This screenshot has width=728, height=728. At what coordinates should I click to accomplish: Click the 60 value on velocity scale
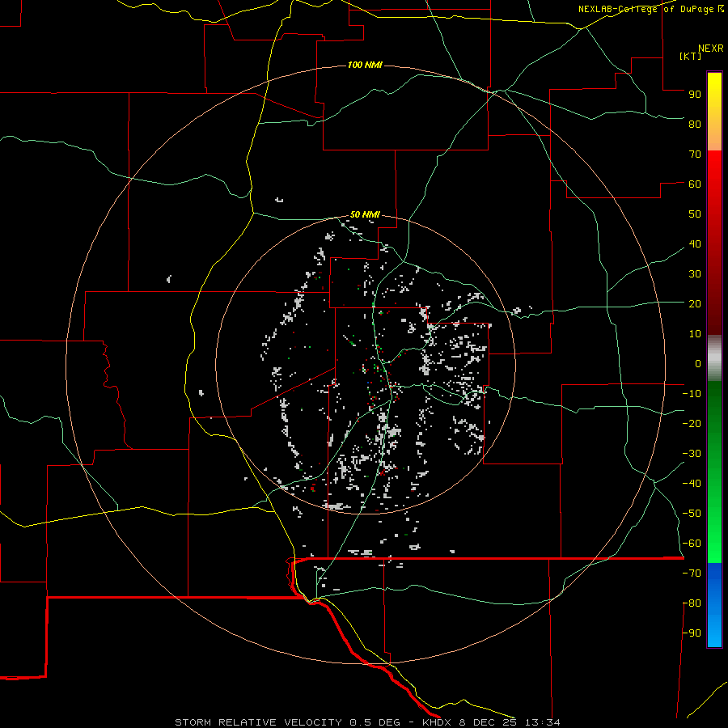point(695,184)
